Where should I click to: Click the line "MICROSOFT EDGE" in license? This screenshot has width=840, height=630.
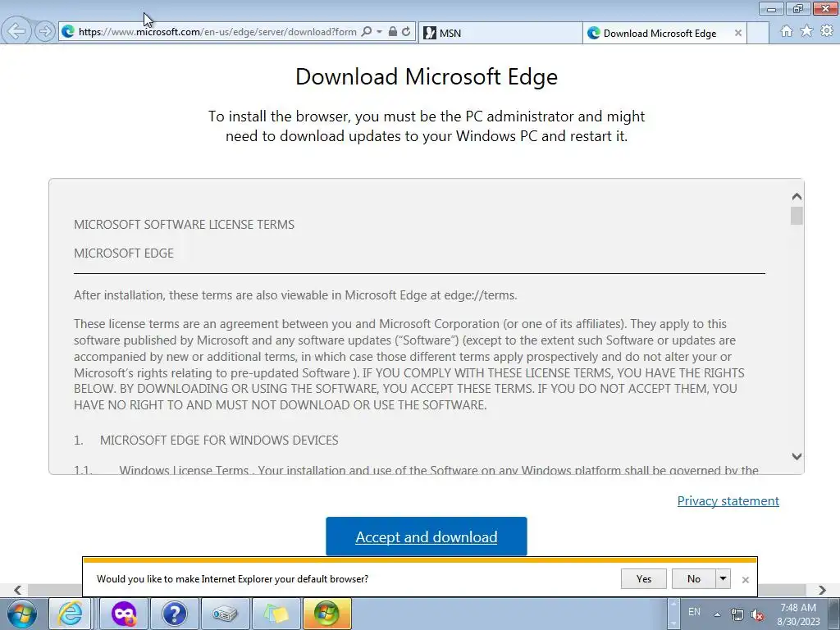[124, 253]
